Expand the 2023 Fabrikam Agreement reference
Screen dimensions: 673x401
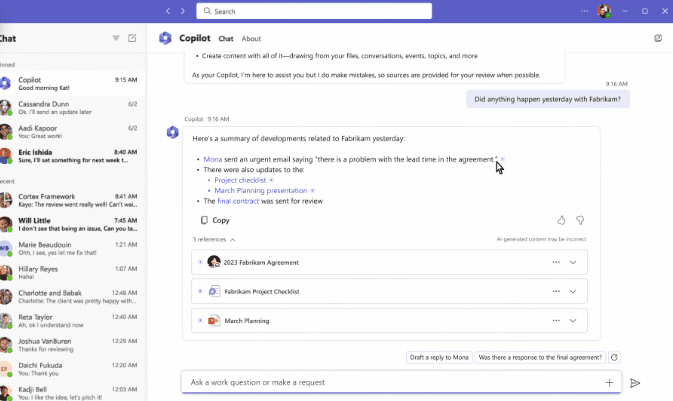[x=573, y=262]
